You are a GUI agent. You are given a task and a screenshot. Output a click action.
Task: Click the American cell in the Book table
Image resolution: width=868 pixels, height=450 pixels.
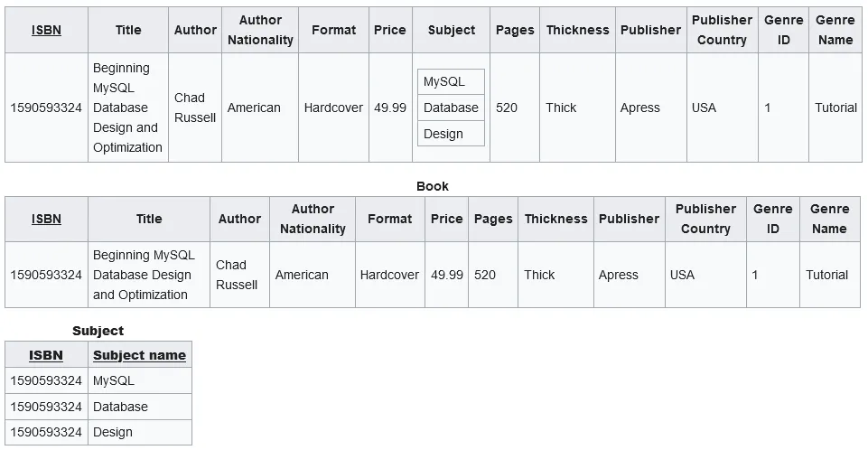coord(302,275)
